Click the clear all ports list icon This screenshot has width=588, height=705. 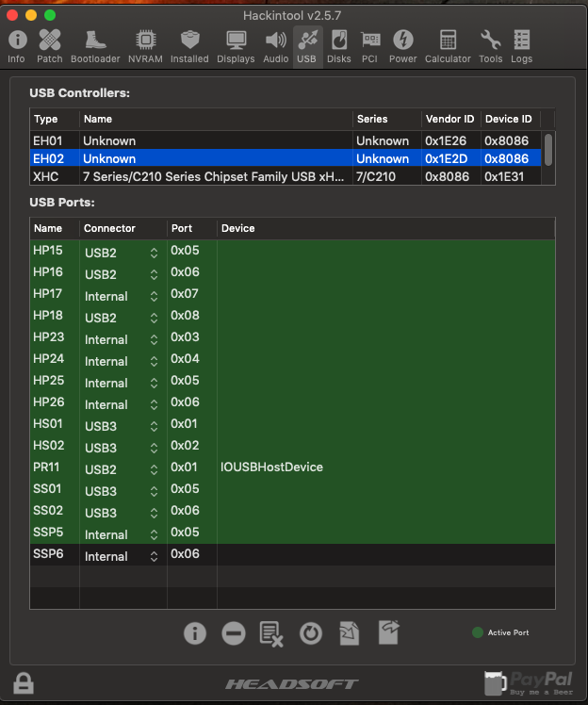pyautogui.click(x=271, y=634)
